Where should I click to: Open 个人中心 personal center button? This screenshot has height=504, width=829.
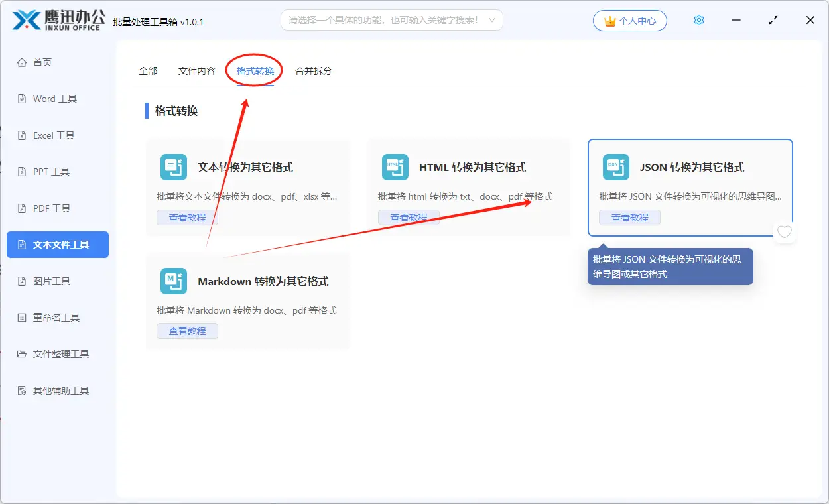pyautogui.click(x=630, y=21)
